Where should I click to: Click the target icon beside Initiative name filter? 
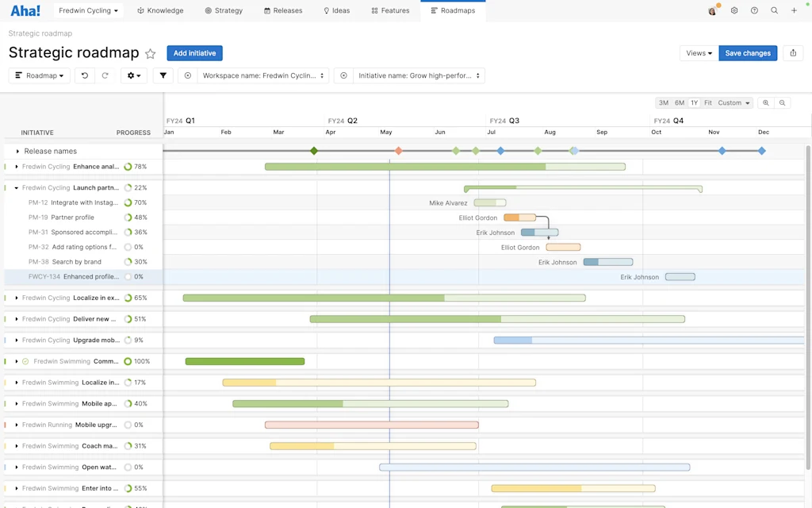click(x=343, y=75)
